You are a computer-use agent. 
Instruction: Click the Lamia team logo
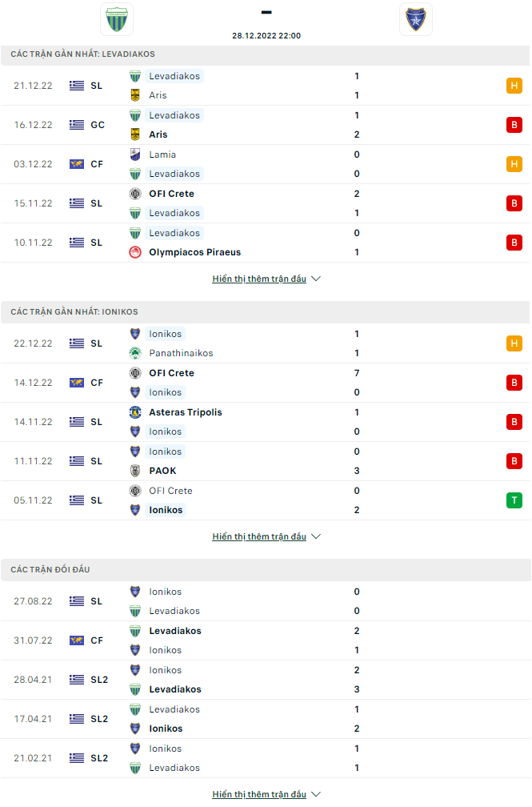point(135,155)
